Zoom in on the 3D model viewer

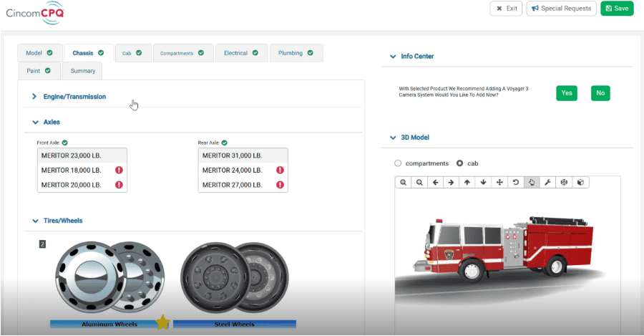point(404,182)
